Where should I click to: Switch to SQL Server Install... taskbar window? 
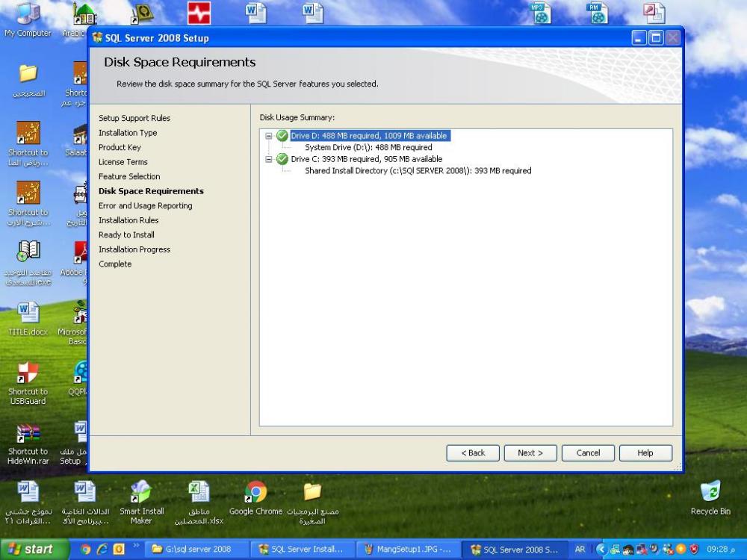point(303,549)
